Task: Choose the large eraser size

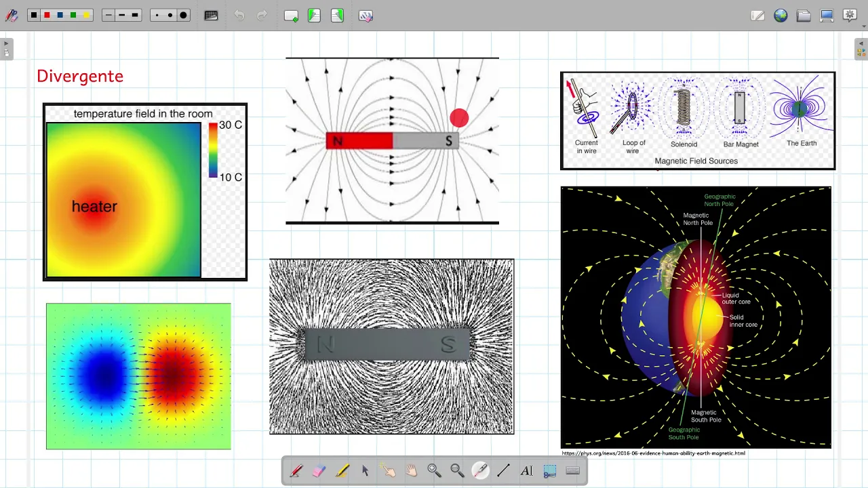Action: pyautogui.click(x=183, y=15)
